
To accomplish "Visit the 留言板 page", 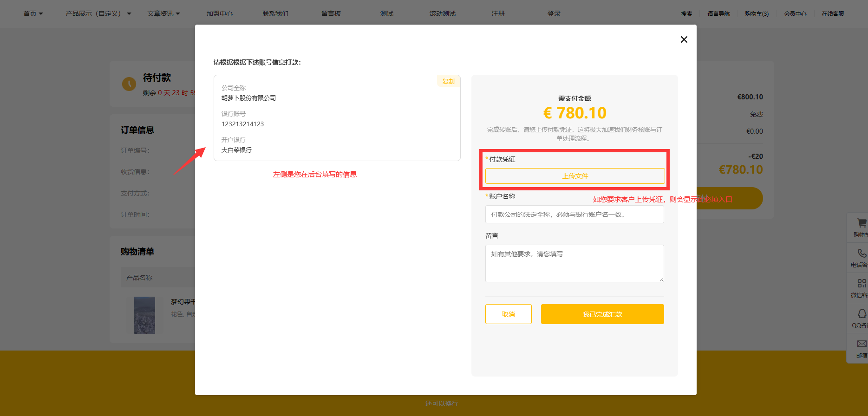I will tap(331, 13).
